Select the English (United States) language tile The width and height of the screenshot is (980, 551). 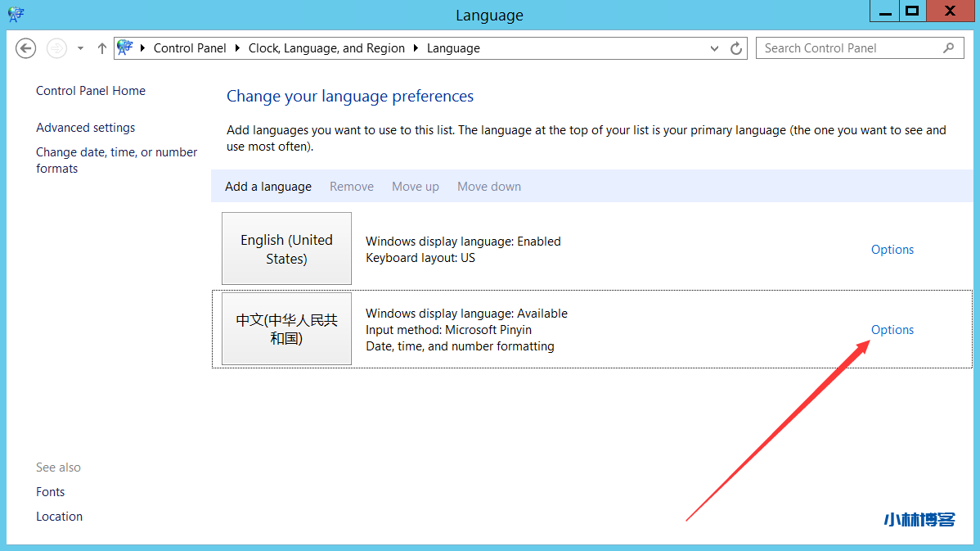(286, 249)
